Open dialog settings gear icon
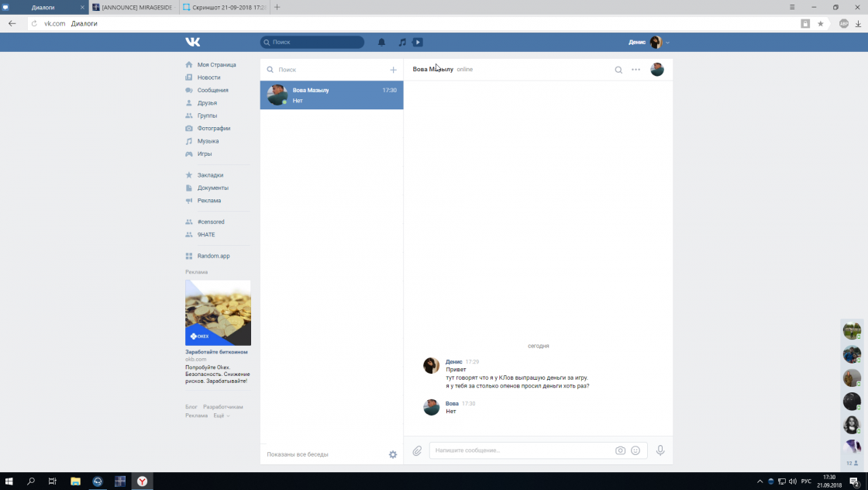The width and height of the screenshot is (868, 490). click(x=393, y=454)
